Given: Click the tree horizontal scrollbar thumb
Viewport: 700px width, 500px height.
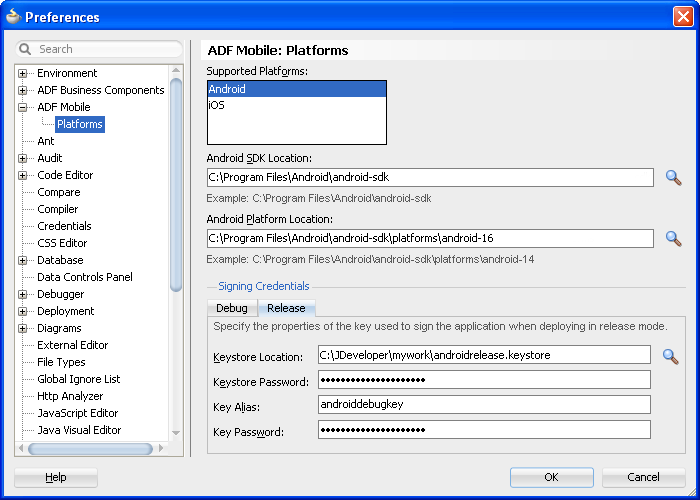Looking at the screenshot, I should 91,449.
